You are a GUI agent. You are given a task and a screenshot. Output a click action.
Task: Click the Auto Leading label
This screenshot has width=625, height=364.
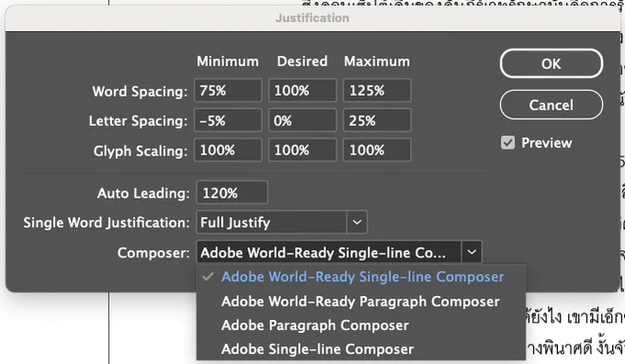[x=143, y=193]
